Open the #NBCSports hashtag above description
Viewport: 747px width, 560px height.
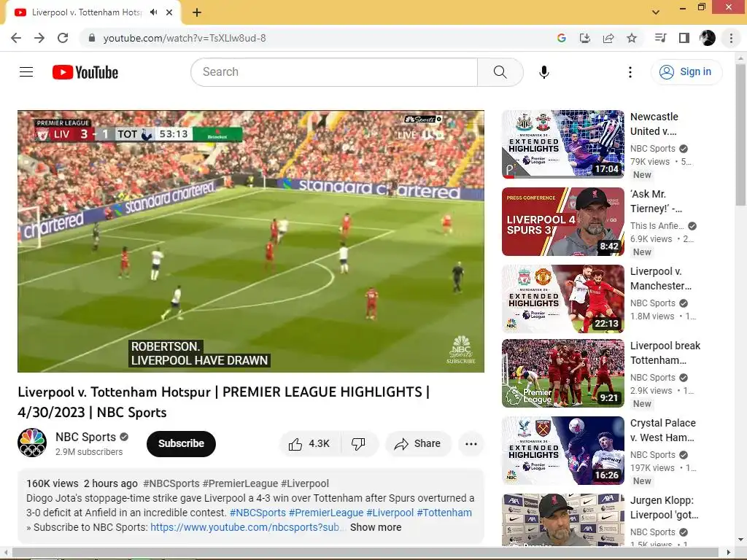[x=171, y=483]
